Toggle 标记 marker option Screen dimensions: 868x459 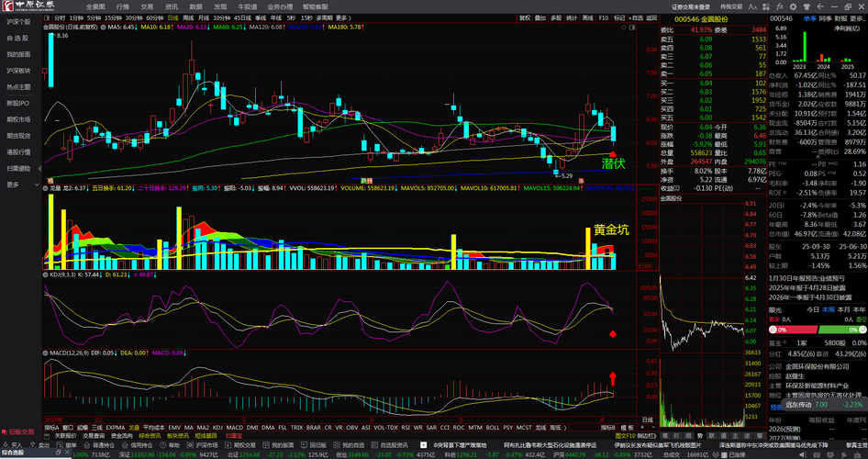click(619, 17)
